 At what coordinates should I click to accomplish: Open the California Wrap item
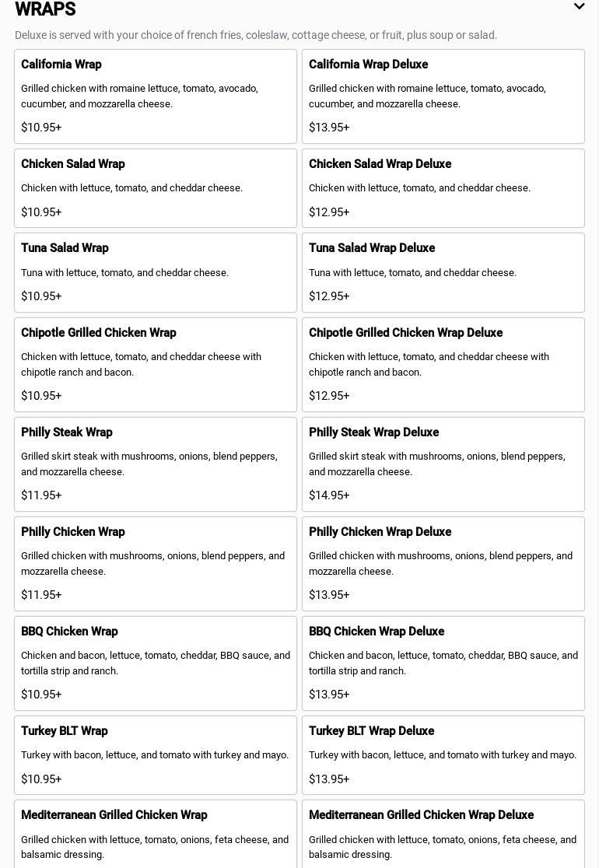(155, 96)
